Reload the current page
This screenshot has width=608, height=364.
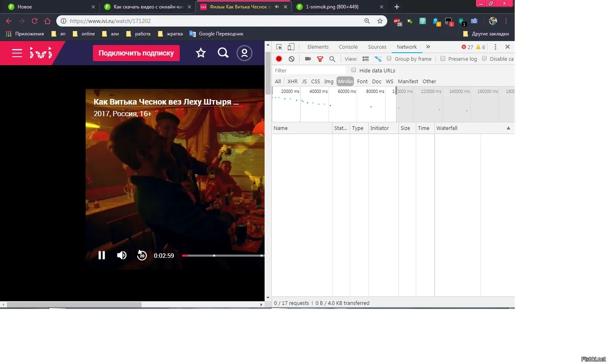[35, 21]
